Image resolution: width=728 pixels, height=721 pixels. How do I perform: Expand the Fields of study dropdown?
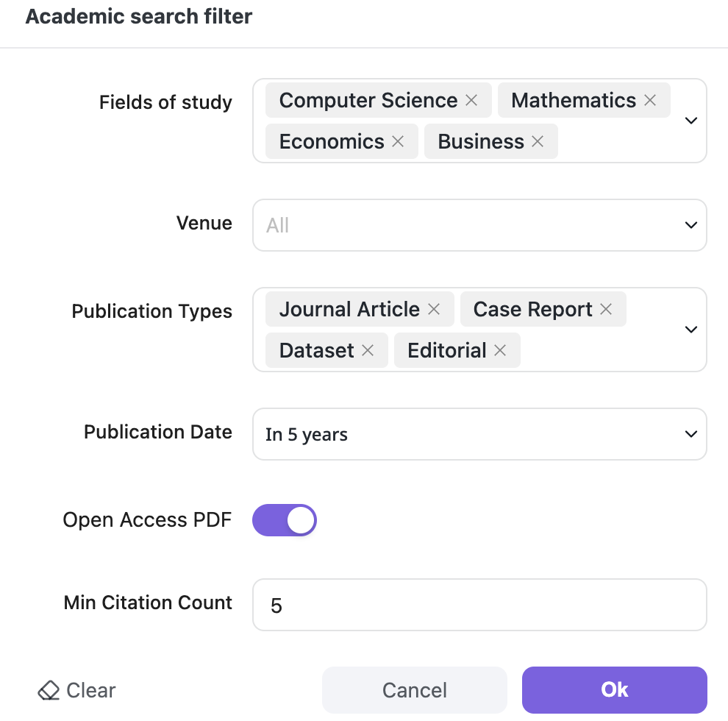(x=690, y=120)
